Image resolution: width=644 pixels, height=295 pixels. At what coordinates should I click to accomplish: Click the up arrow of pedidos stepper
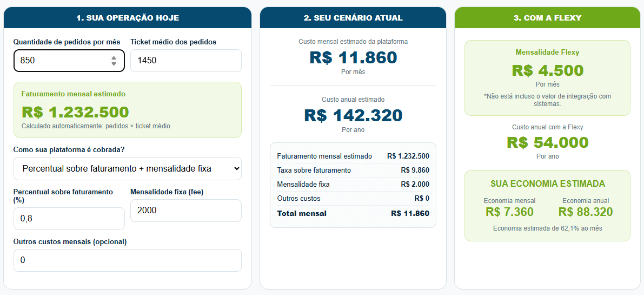(x=114, y=57)
